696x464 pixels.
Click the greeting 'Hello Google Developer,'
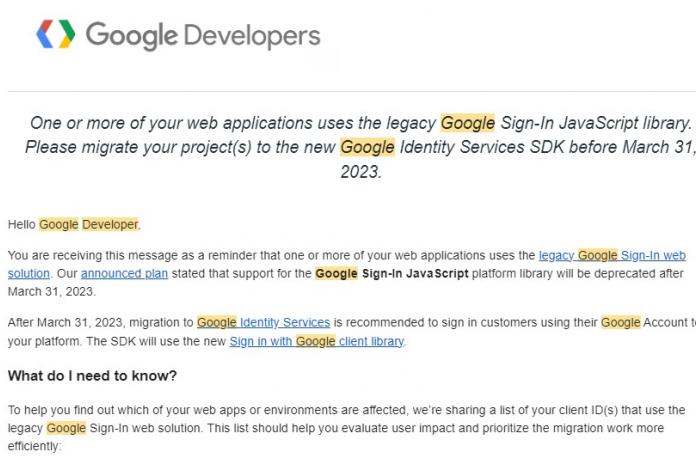[x=74, y=225]
